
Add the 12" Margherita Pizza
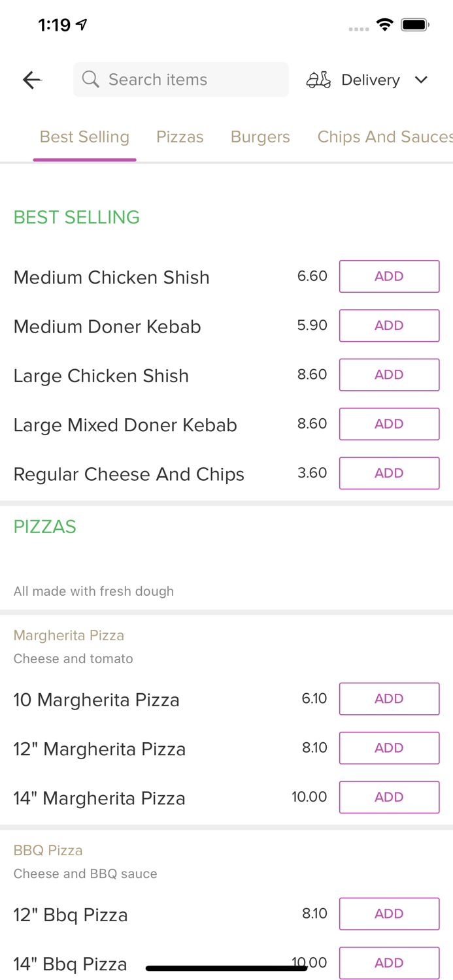pyautogui.click(x=389, y=747)
